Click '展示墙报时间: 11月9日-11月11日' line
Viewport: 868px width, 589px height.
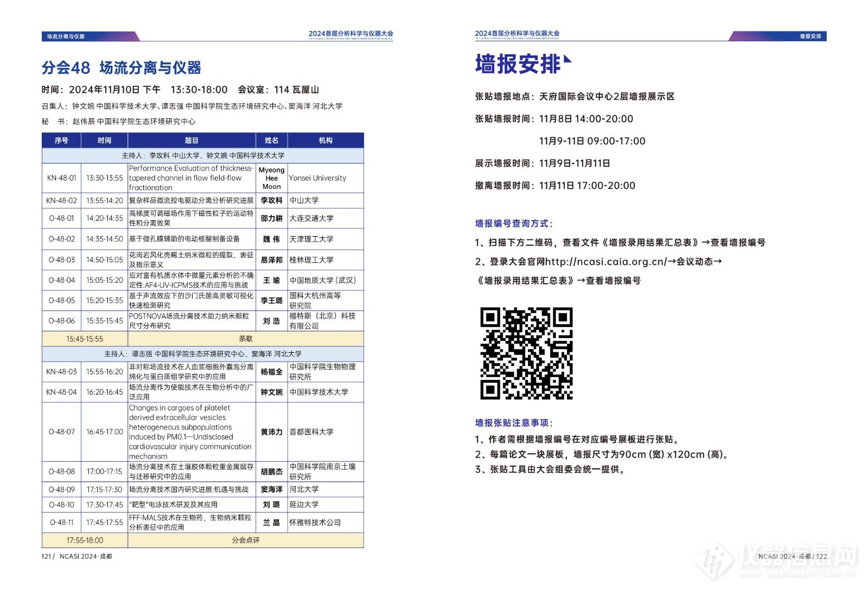click(x=542, y=163)
